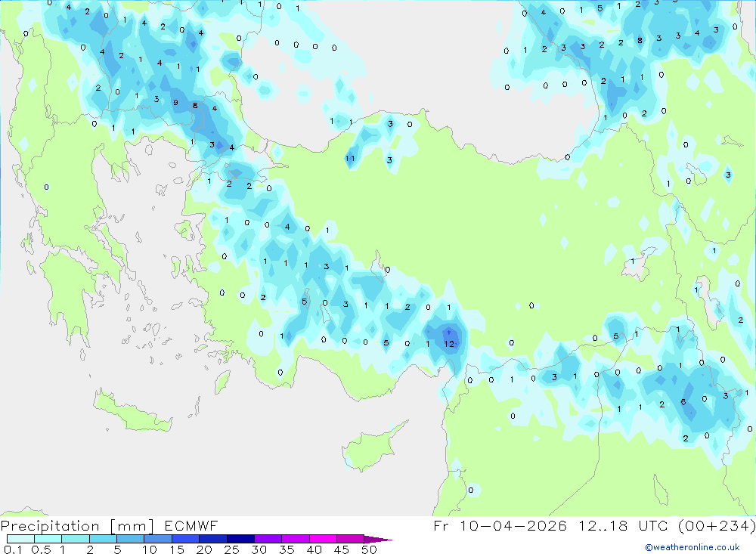Click the 'Precipitation' title word
The height and width of the screenshot is (554, 756).
click(x=50, y=525)
